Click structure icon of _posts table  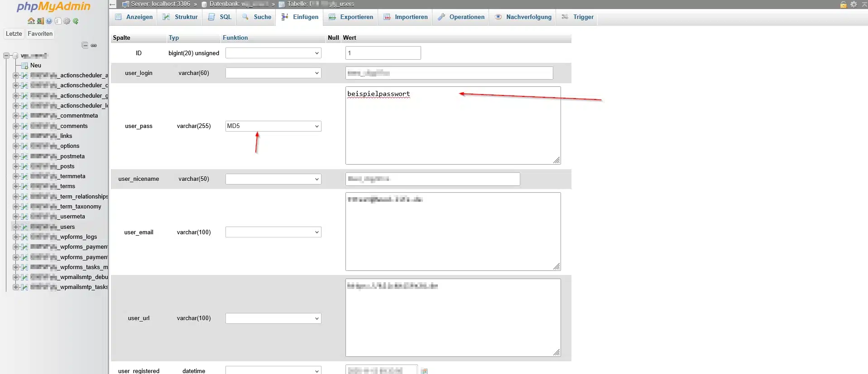point(24,166)
